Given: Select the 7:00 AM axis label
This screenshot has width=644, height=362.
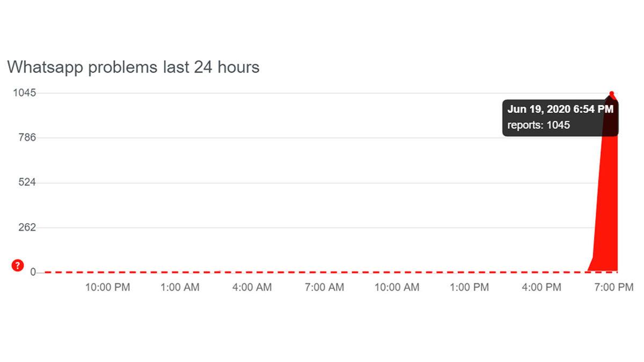Looking at the screenshot, I should coord(324,287).
